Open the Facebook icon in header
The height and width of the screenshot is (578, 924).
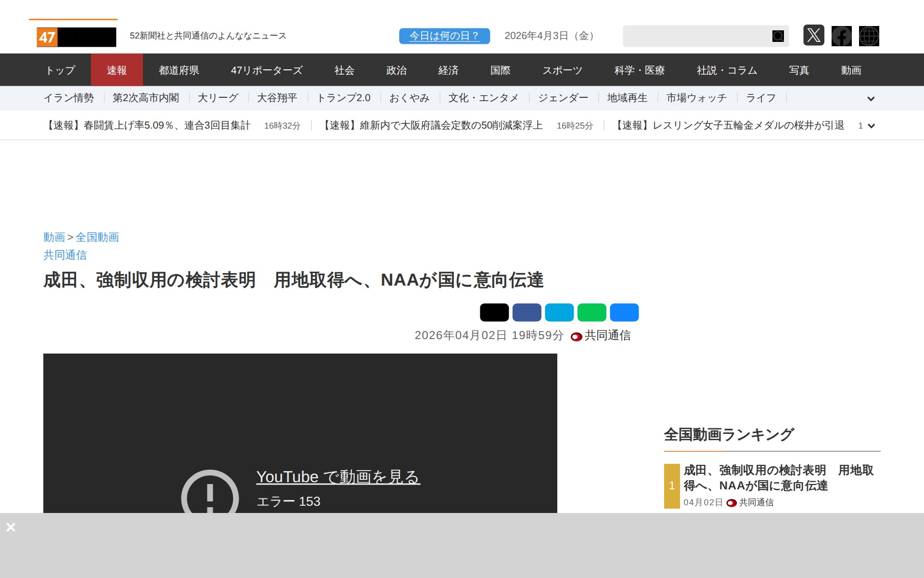pyautogui.click(x=841, y=36)
